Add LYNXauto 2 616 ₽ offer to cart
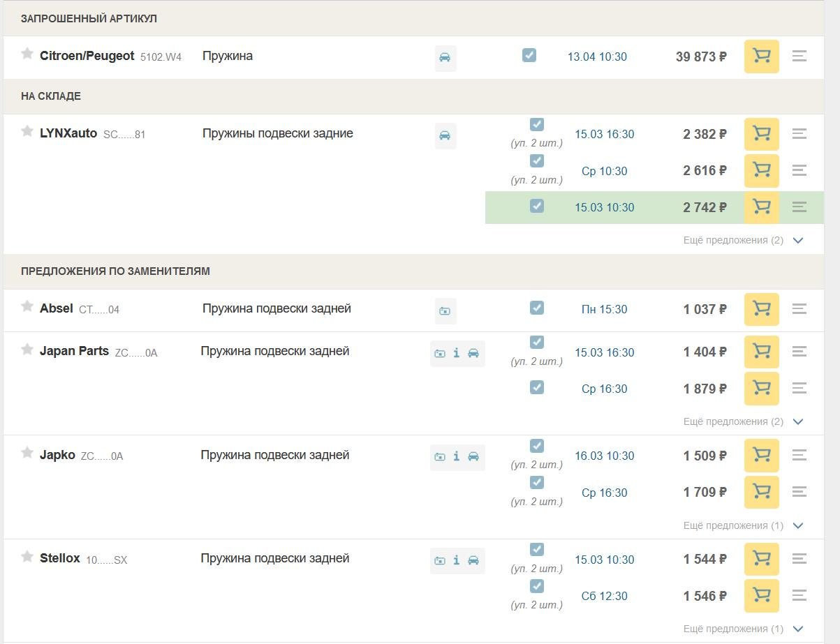The width and height of the screenshot is (840, 644). (x=762, y=170)
